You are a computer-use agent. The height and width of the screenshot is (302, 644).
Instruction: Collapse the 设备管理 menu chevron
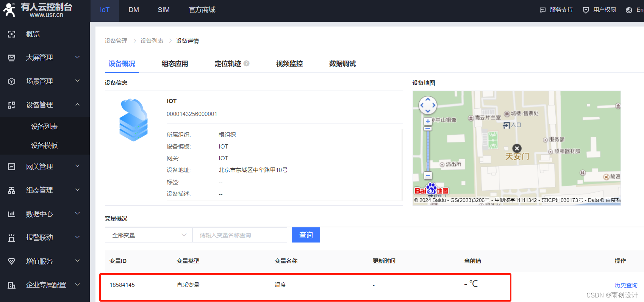pos(77,105)
